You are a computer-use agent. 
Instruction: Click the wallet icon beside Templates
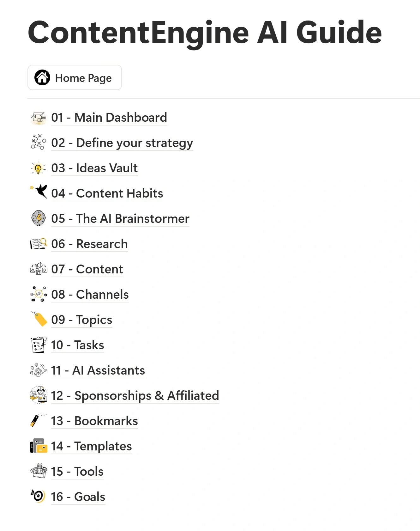[x=38, y=446]
